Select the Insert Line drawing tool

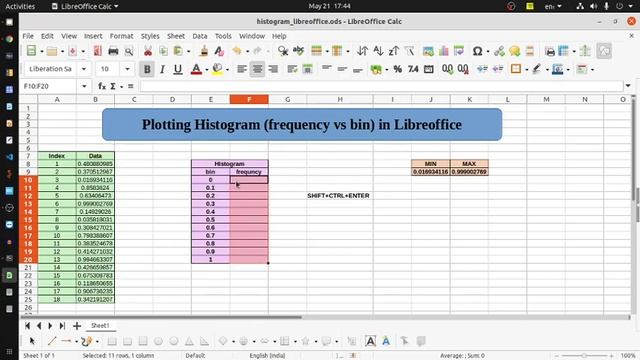pos(52,341)
